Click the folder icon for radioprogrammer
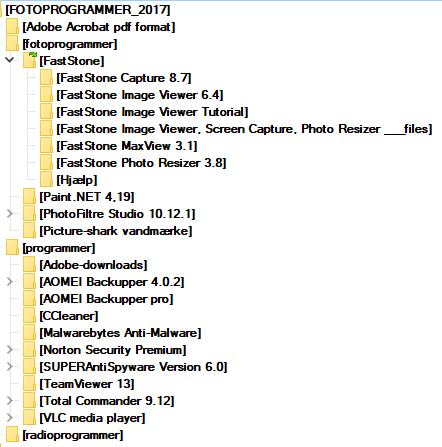 click(x=12, y=435)
